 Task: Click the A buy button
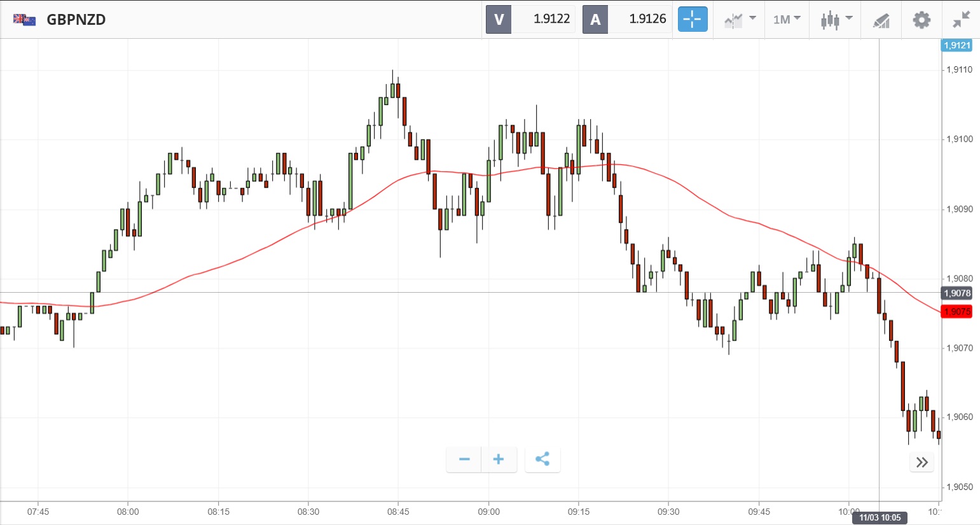click(595, 20)
